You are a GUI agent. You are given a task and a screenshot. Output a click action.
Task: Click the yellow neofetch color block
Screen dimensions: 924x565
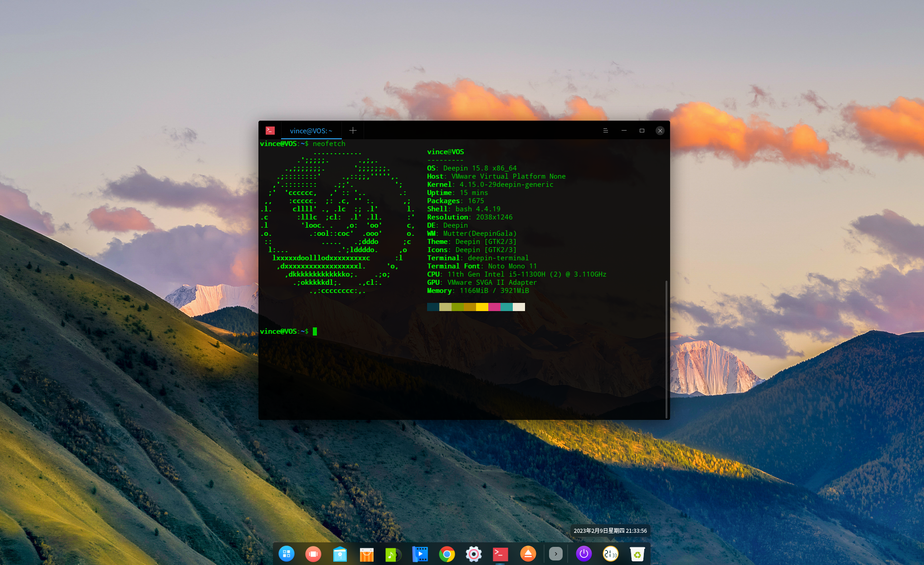[x=482, y=307]
